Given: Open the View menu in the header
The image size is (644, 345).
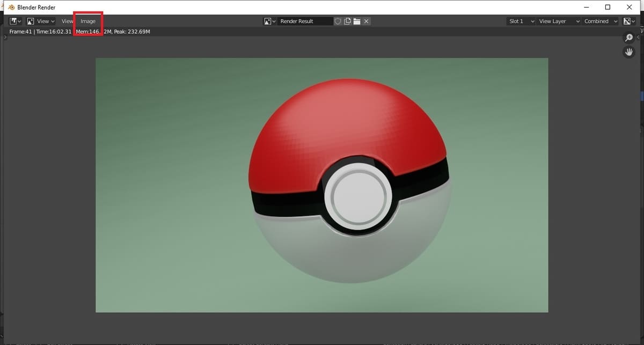Looking at the screenshot, I should pyautogui.click(x=67, y=21).
